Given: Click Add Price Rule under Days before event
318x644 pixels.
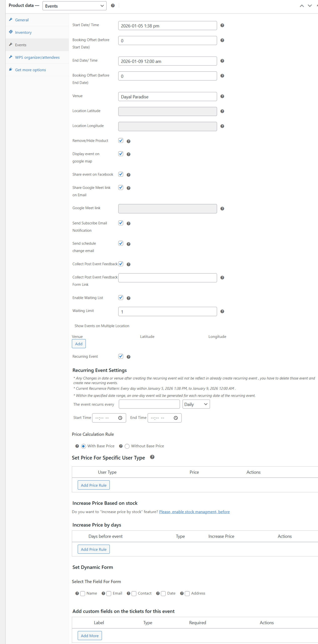Looking at the screenshot, I should coord(94,549).
